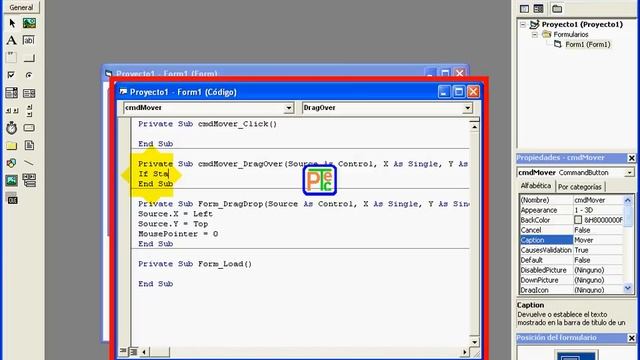Select the CausesValidation property row
Image resolution: width=640 pixels, height=360 pixels.
coord(571,250)
